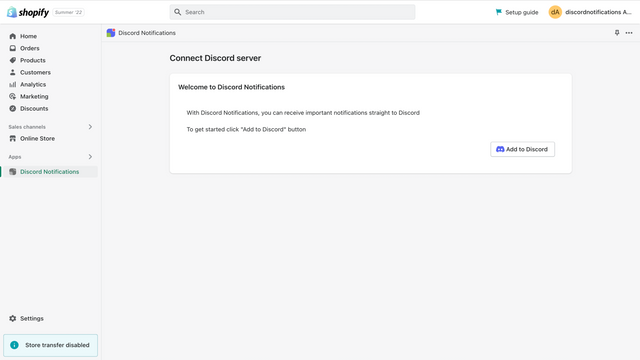This screenshot has width=640, height=360.
Task: Click the Shopify logo
Action: point(28,12)
